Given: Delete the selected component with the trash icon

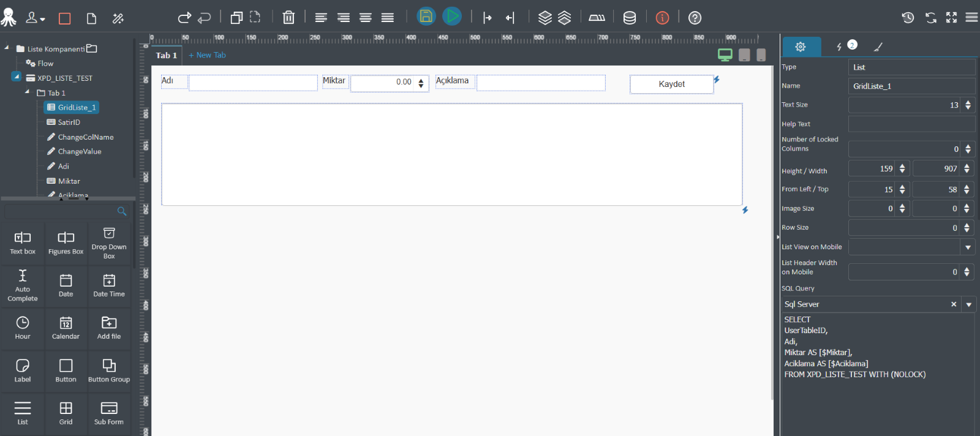Looking at the screenshot, I should (x=288, y=18).
